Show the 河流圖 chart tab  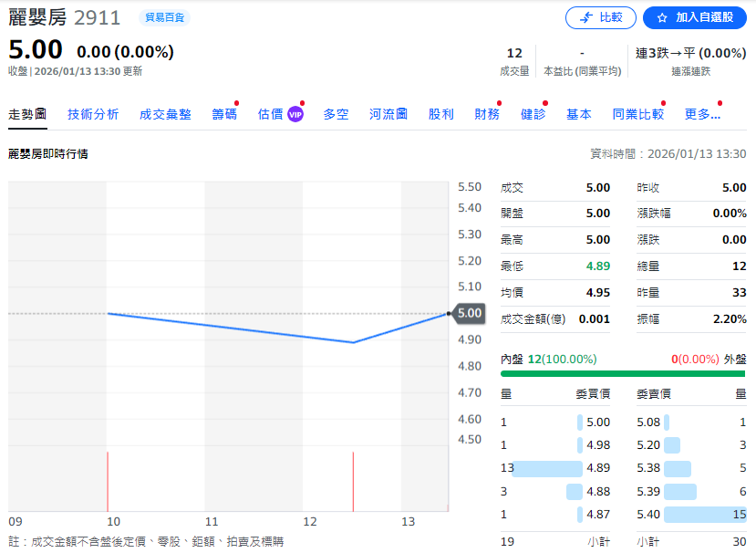pyautogui.click(x=388, y=114)
